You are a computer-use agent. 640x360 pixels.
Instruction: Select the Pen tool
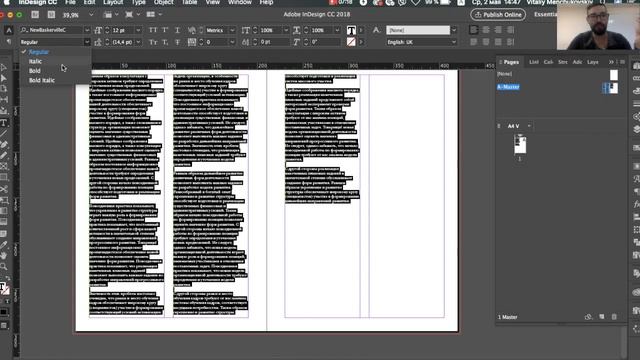[4, 144]
